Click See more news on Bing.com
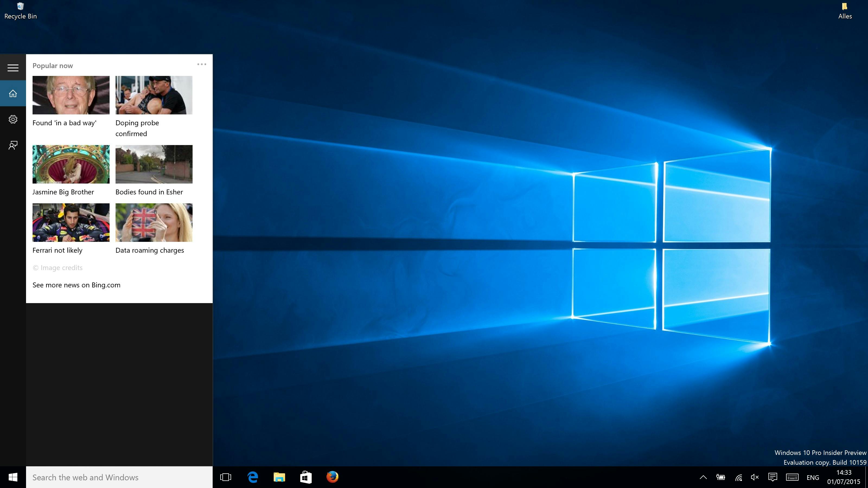Image resolution: width=868 pixels, height=488 pixels. [76, 285]
